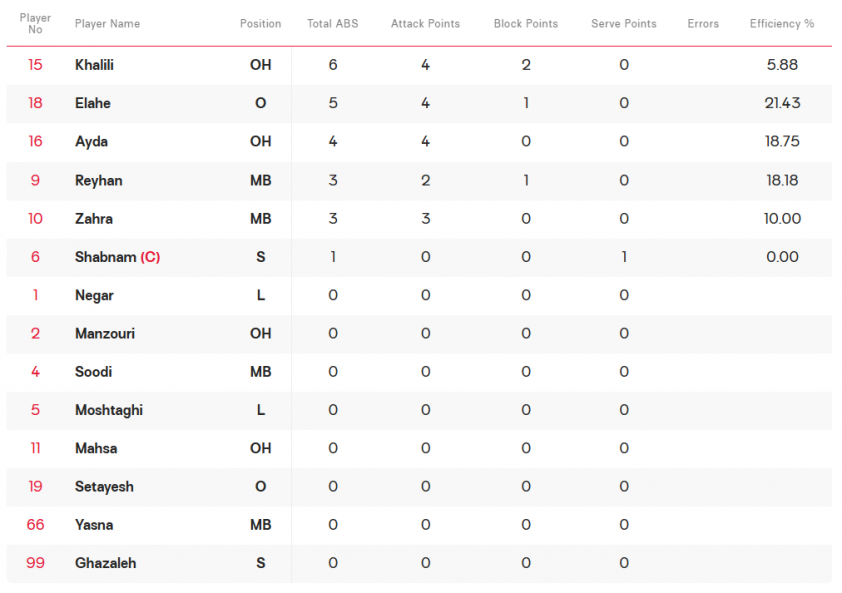The image size is (842, 593).
Task: Open player Khalili's name
Action: click(x=95, y=65)
